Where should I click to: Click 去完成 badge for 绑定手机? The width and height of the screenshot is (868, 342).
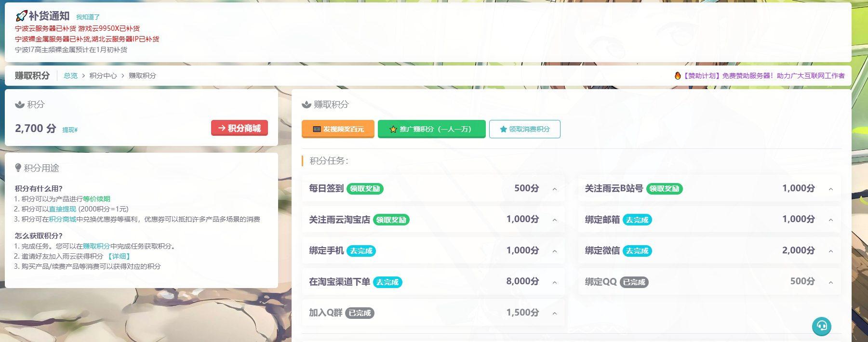click(361, 251)
